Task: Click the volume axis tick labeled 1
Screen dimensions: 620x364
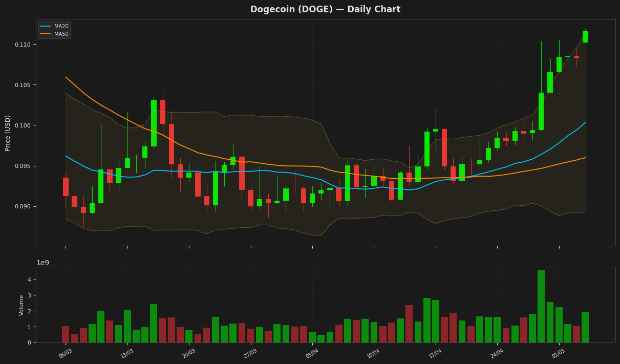Action: click(x=30, y=327)
